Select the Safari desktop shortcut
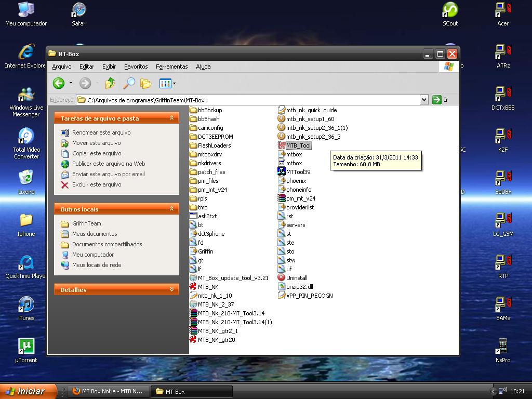The height and width of the screenshot is (399, 532). [79, 15]
